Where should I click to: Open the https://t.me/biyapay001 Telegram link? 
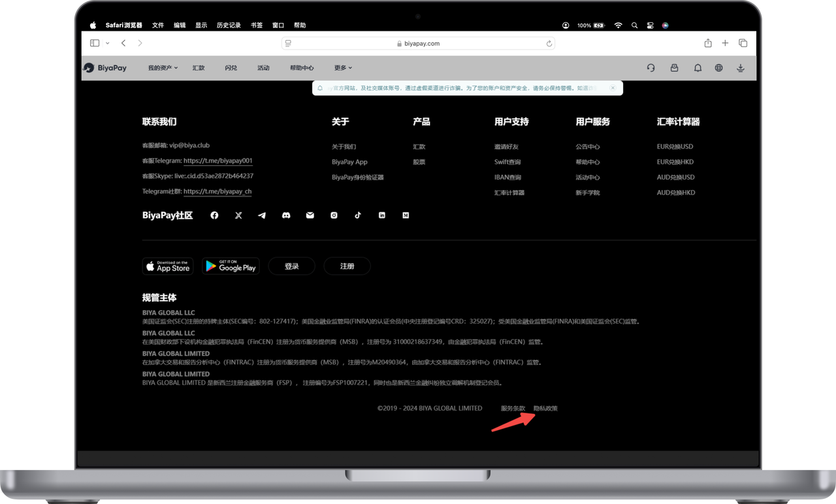pyautogui.click(x=218, y=161)
